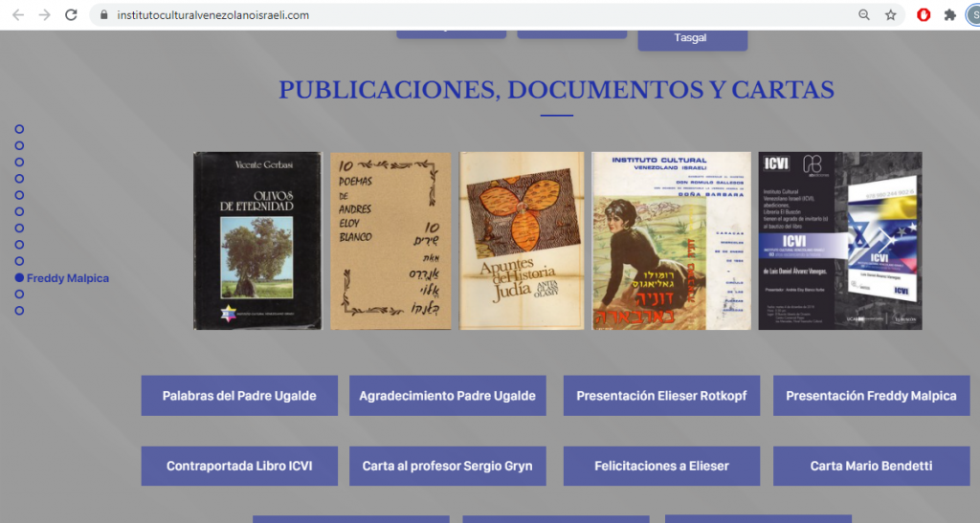Select the last section dot in side navigation
Screen dimensions: 980x523
point(19,311)
